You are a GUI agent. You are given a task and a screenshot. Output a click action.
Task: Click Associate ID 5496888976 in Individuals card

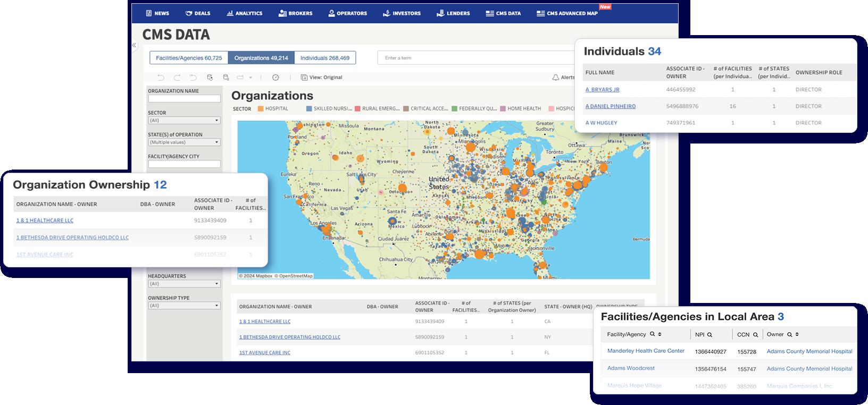click(682, 106)
